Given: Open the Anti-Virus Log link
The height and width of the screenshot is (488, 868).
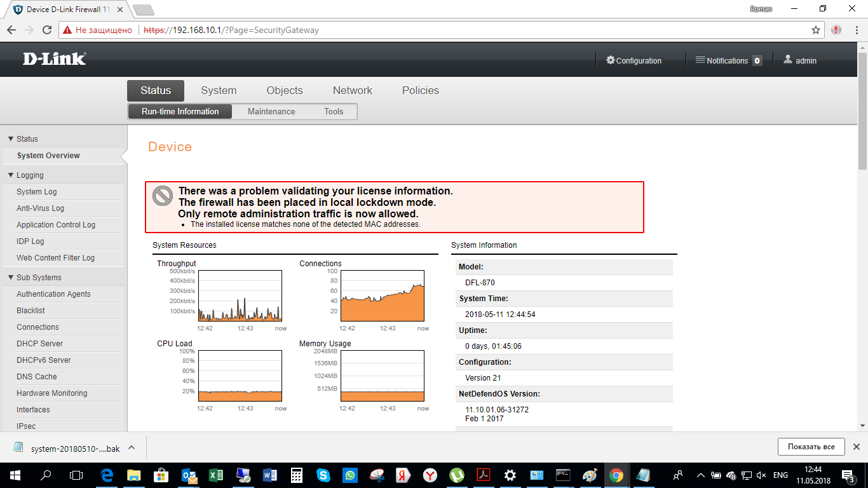Looking at the screenshot, I should (40, 208).
